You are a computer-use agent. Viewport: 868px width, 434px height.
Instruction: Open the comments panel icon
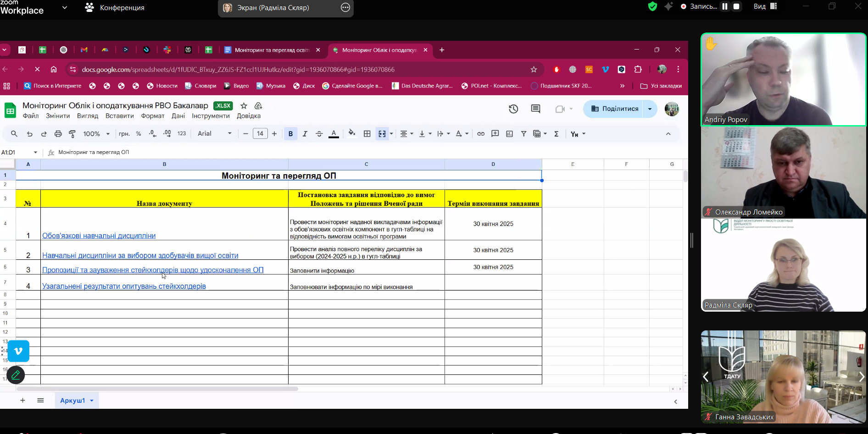pos(535,109)
